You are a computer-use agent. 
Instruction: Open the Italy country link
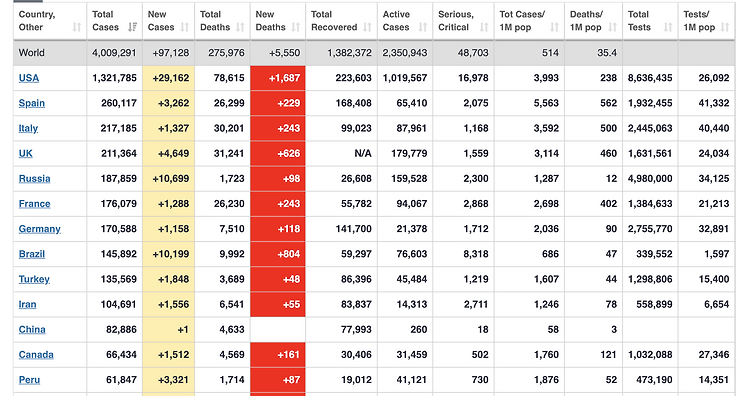[x=28, y=128]
